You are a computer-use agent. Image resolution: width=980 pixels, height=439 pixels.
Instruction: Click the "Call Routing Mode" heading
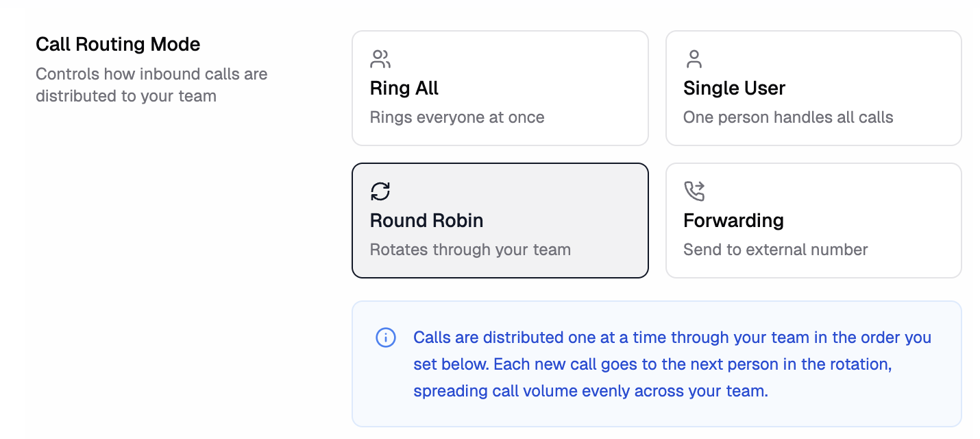point(118,45)
